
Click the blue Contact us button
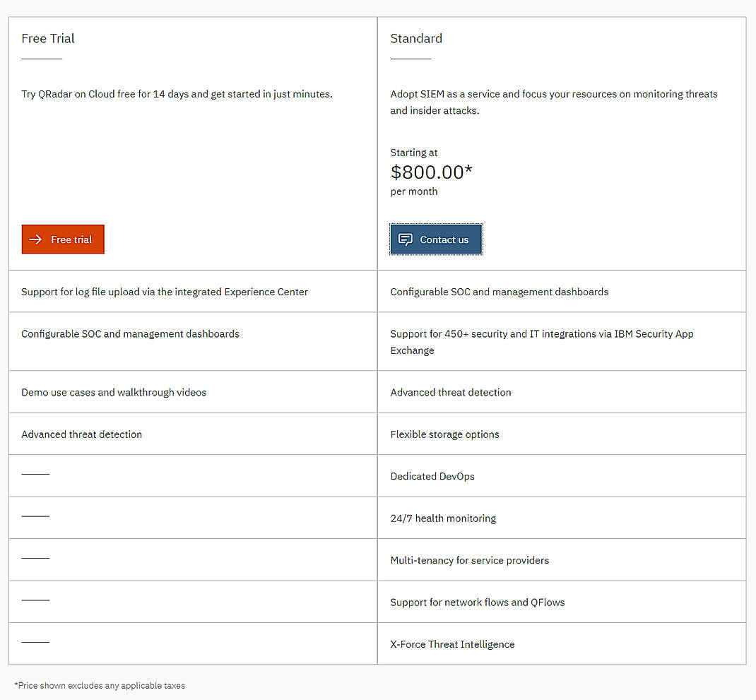pos(436,239)
